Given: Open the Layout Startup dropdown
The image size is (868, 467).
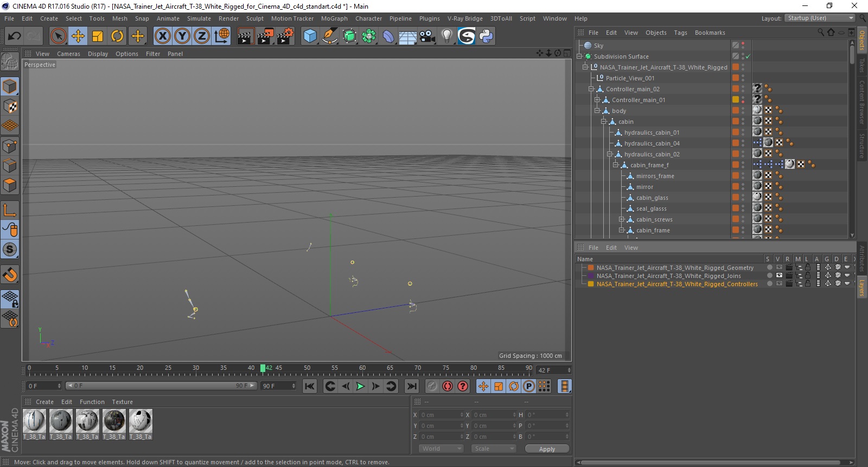Looking at the screenshot, I should click(x=820, y=18).
